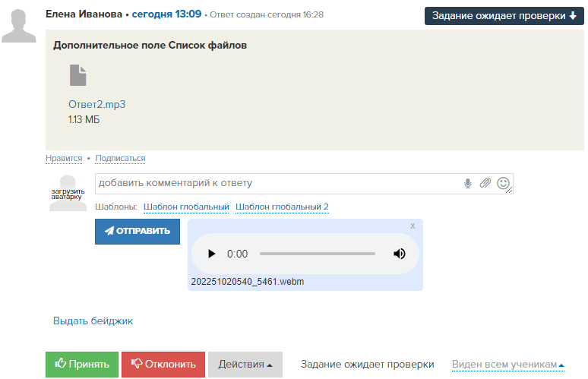Insert the Шаблон глобальный template
Image resolution: width=588 pixels, height=379 pixels.
[186, 207]
